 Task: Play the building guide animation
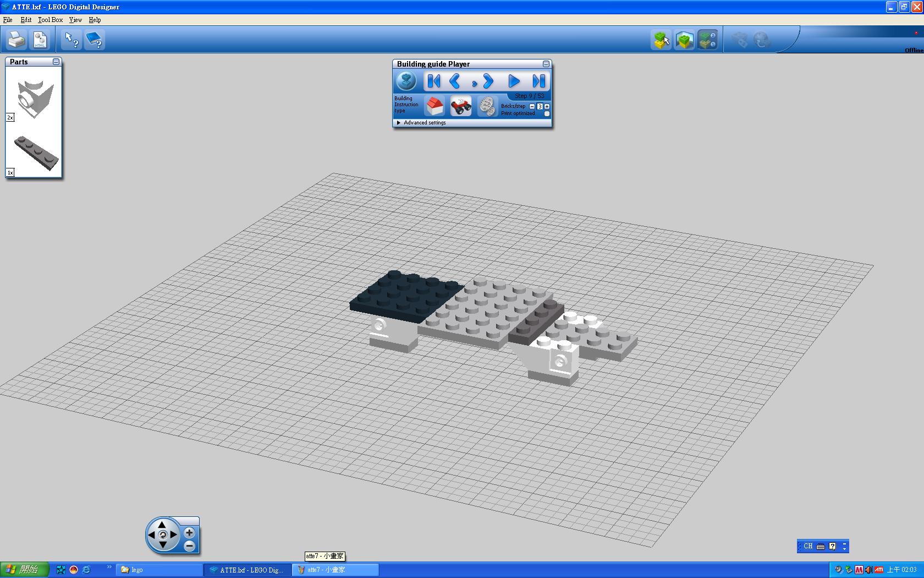514,81
